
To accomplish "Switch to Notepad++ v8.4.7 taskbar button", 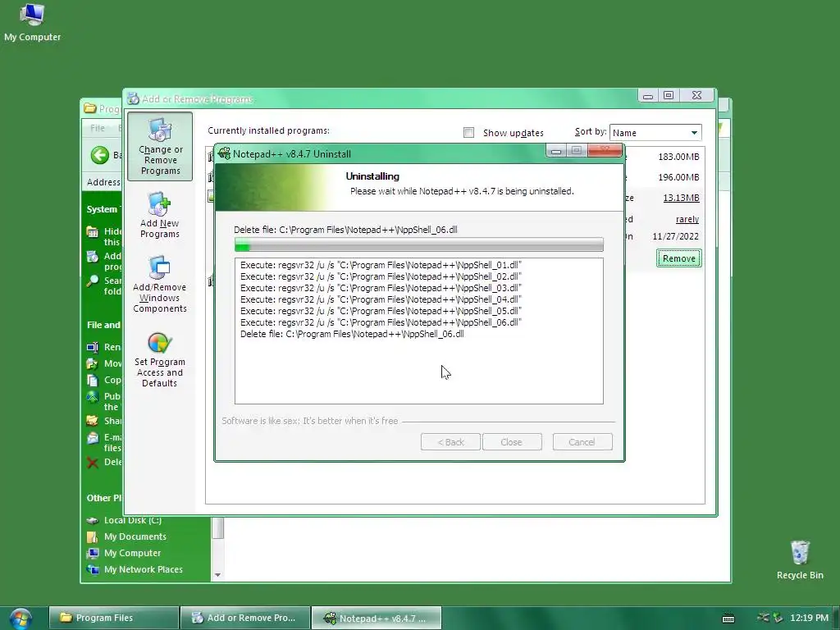I will pos(376,618).
